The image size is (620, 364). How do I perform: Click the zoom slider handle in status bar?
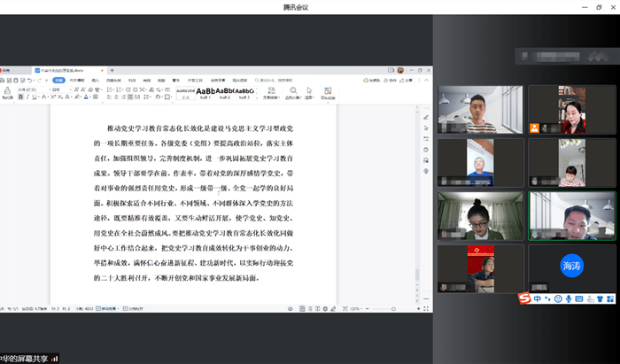[x=393, y=309]
